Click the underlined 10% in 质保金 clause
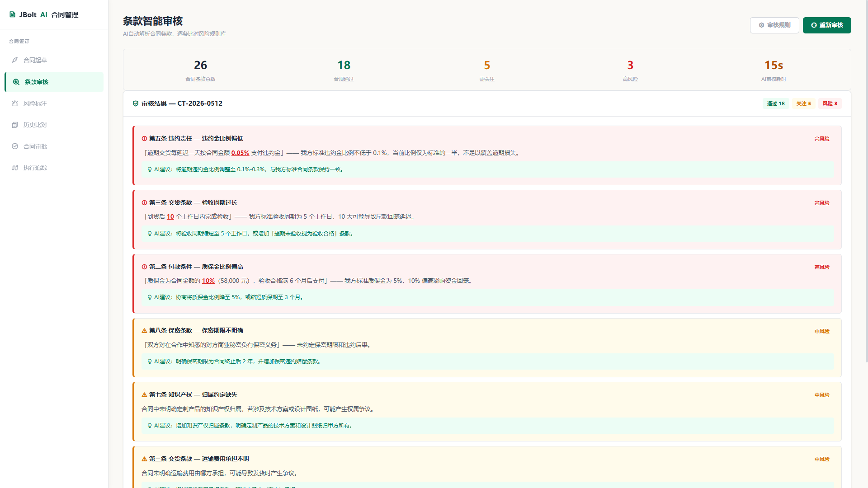868x488 pixels. point(208,281)
